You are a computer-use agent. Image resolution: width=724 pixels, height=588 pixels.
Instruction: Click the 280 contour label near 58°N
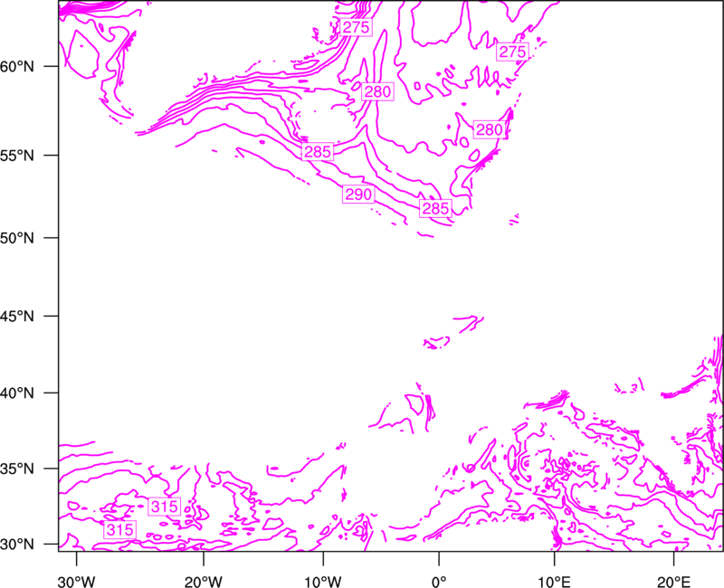[x=377, y=92]
